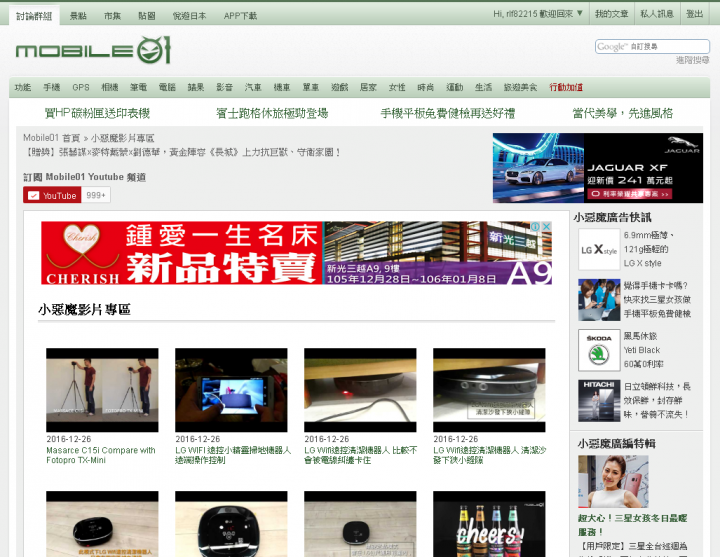Select 生活 in the category bar

[x=484, y=87]
